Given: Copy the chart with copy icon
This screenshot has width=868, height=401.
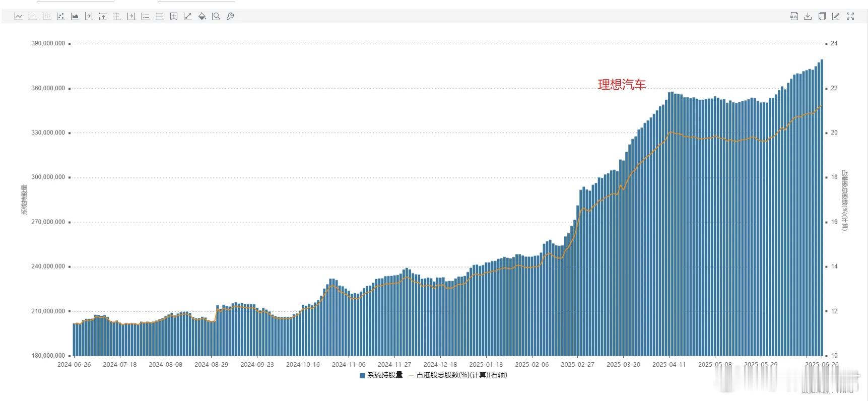Looking at the screenshot, I should pyautogui.click(x=822, y=17).
